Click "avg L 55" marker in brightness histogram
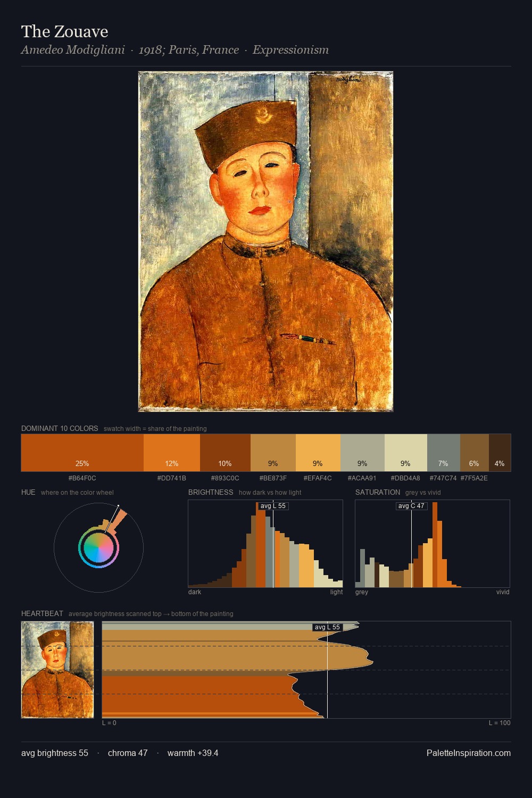532x798 pixels. coord(273,506)
